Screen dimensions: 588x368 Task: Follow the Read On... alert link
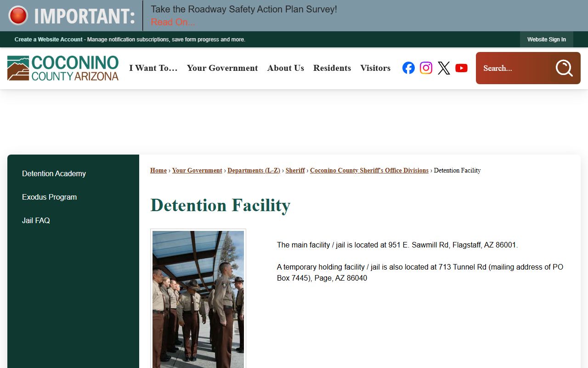pos(173,22)
